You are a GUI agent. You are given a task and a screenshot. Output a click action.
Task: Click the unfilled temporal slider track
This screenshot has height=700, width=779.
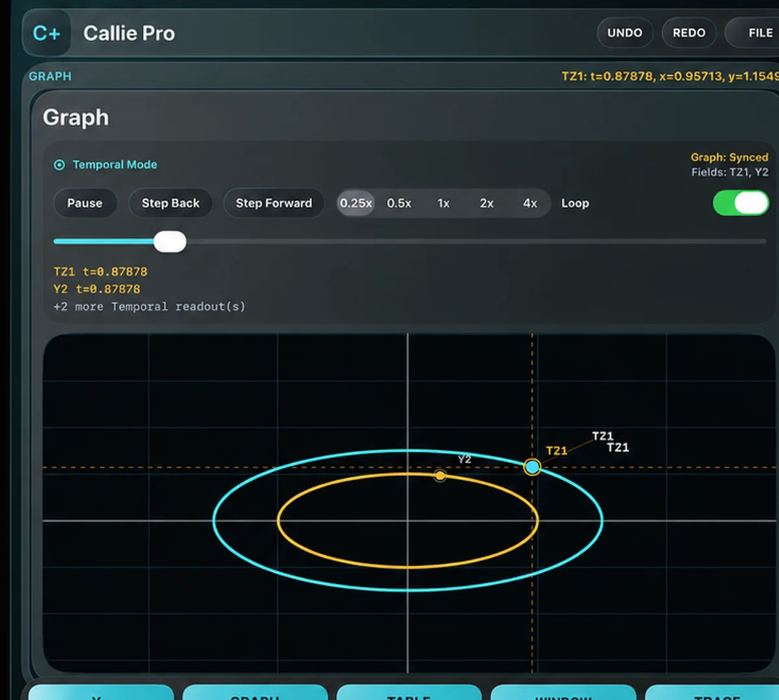(x=476, y=241)
